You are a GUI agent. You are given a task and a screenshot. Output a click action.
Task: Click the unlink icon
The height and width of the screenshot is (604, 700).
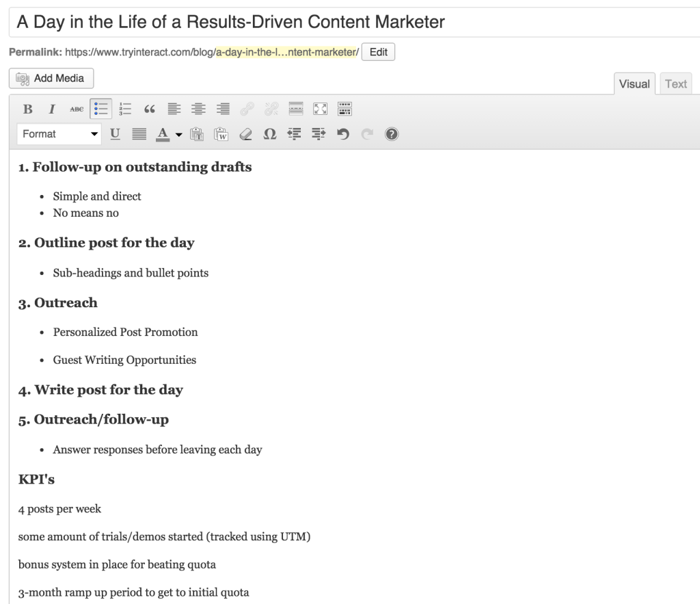coord(271,109)
